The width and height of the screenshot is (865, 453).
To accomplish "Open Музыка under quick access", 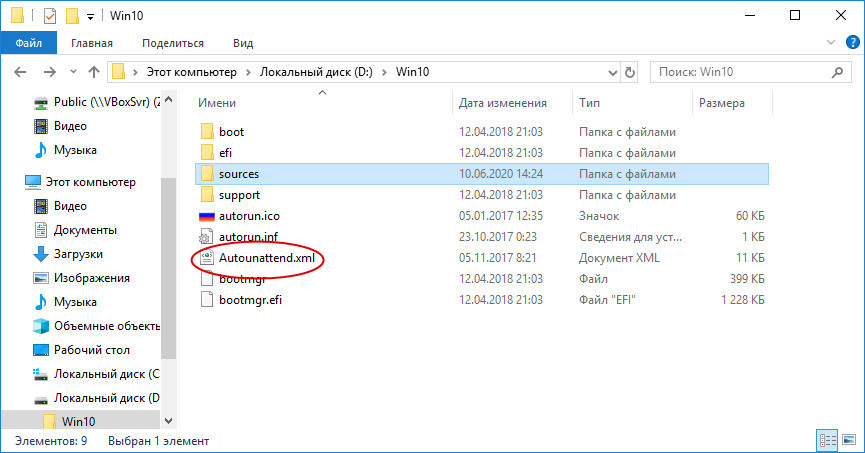I will [65, 150].
